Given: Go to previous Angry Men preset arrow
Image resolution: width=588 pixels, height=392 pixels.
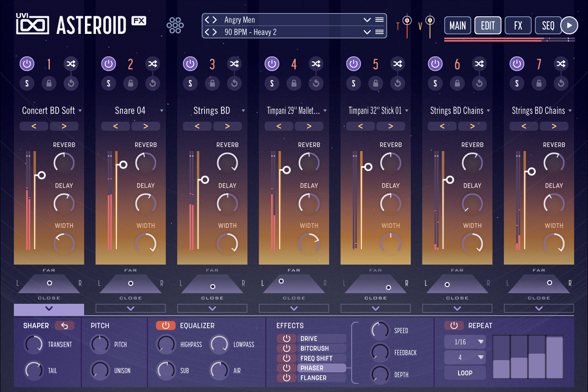Looking at the screenshot, I should pyautogui.click(x=207, y=20).
